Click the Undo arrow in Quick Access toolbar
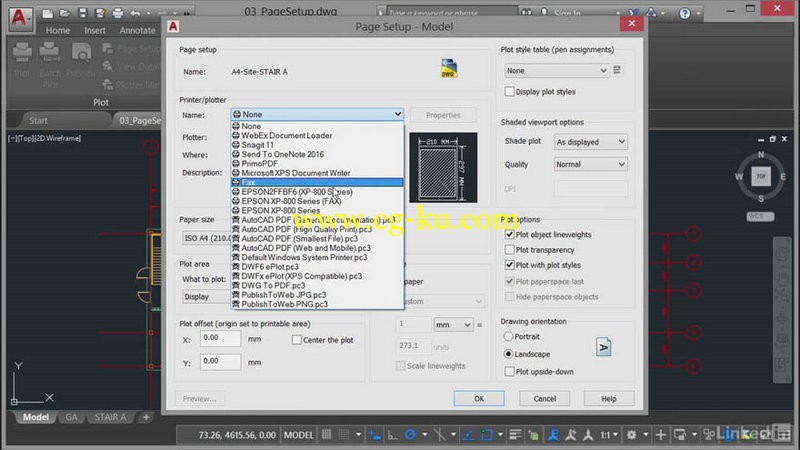 pyautogui.click(x=135, y=13)
